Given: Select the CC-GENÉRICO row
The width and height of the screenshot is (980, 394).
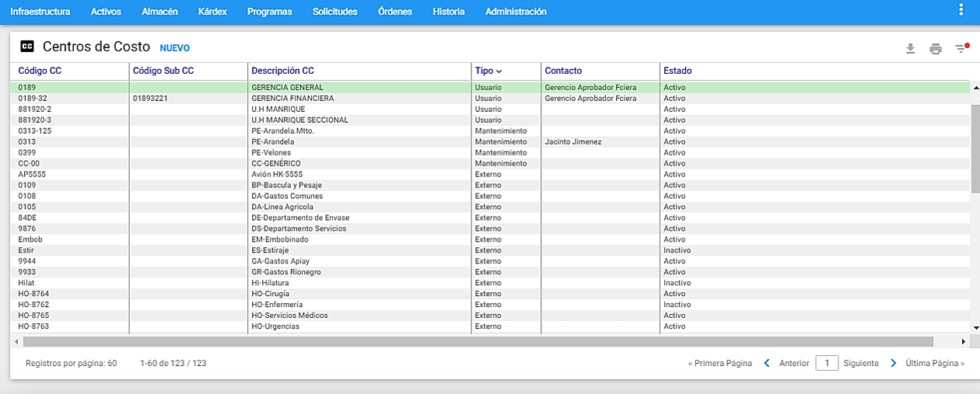Looking at the screenshot, I should click(490, 164).
